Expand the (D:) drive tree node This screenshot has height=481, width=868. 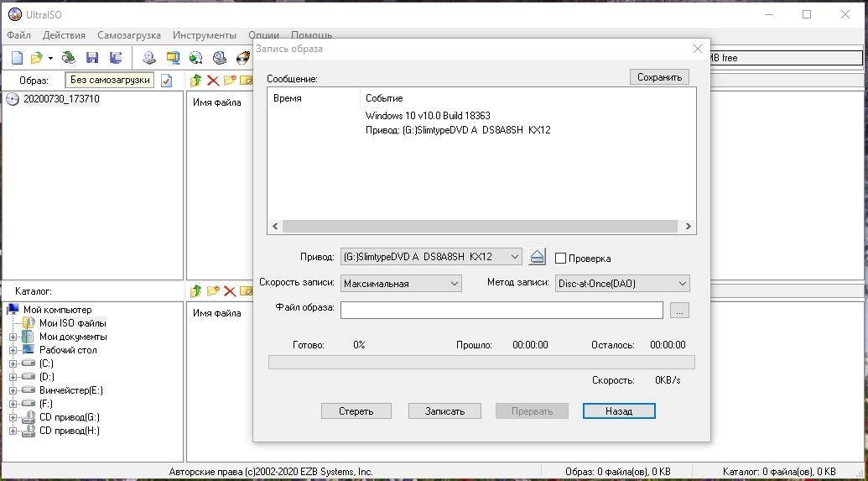(x=13, y=377)
